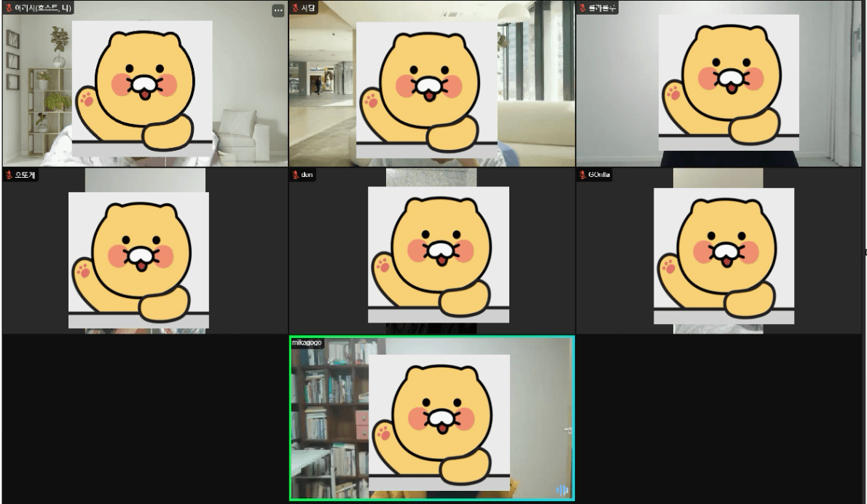Click the 'mikagogo' participant name label

coord(307,342)
